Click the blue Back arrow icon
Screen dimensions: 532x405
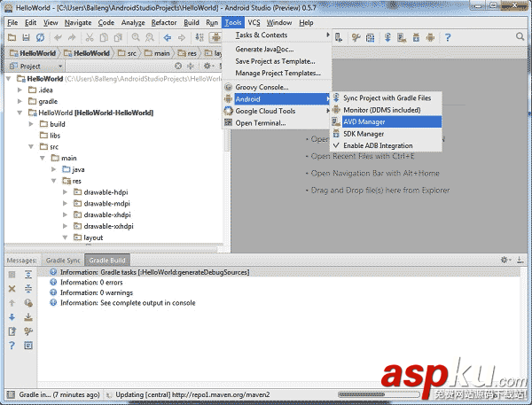[168, 37]
